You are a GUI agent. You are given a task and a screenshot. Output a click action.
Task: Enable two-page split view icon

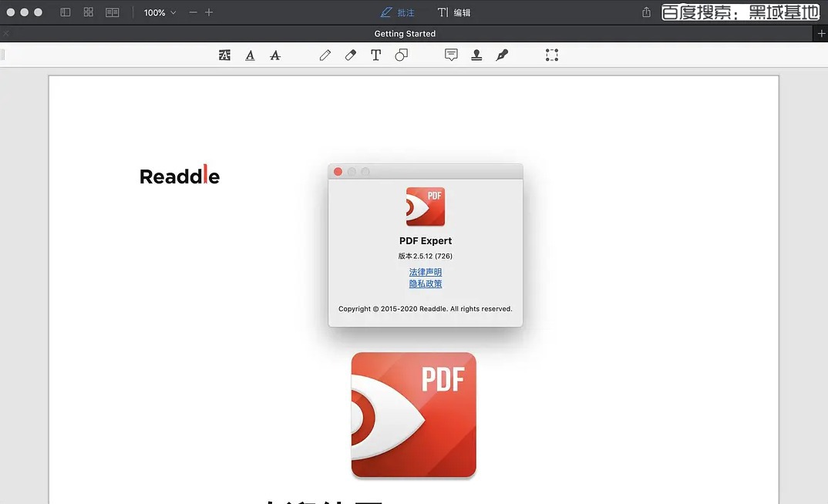113,12
